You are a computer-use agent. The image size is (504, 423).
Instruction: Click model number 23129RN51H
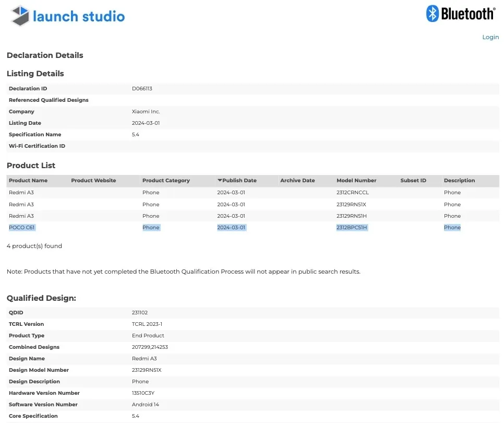coord(351,216)
